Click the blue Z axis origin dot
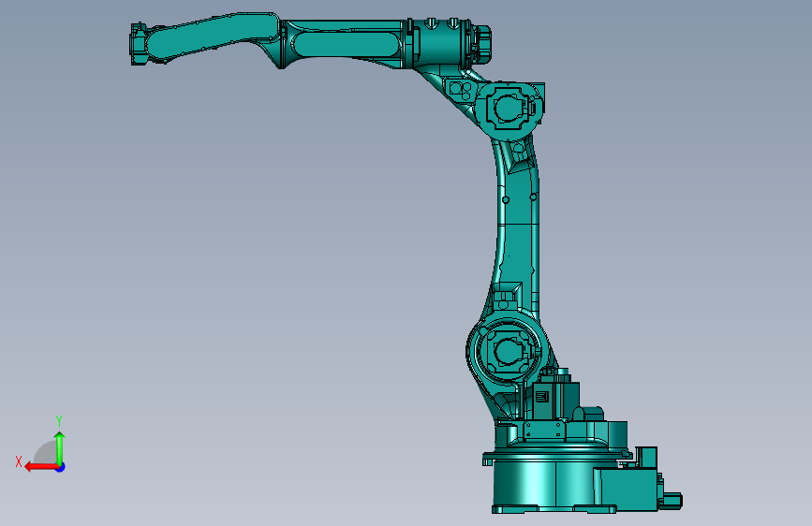812x526 pixels. [x=61, y=467]
